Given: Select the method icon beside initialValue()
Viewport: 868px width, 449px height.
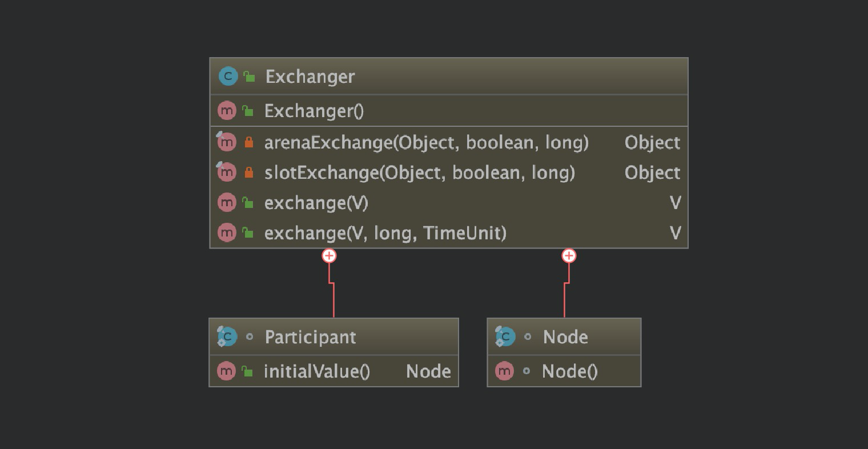Looking at the screenshot, I should coord(227,371).
